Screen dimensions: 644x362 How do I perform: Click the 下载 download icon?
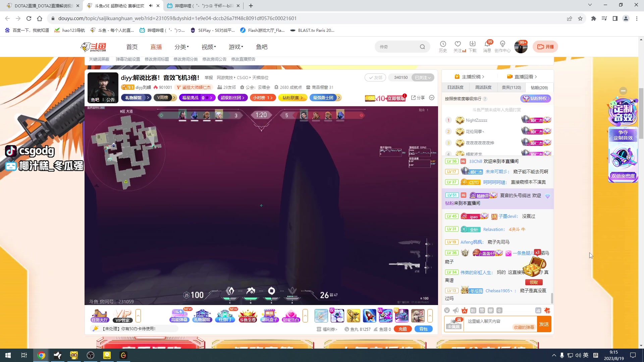pyautogui.click(x=473, y=47)
